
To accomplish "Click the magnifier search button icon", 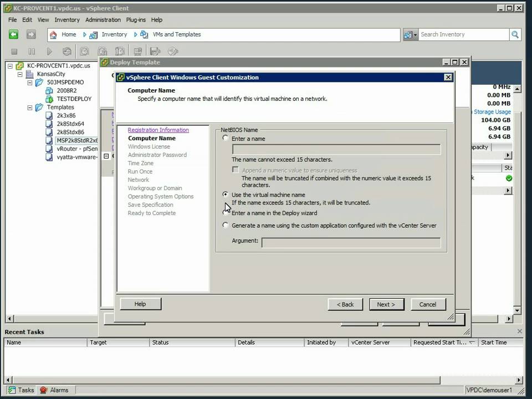I will click(x=515, y=34).
